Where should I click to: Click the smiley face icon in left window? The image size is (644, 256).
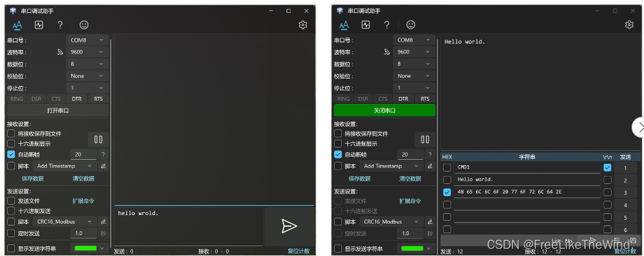pos(84,25)
